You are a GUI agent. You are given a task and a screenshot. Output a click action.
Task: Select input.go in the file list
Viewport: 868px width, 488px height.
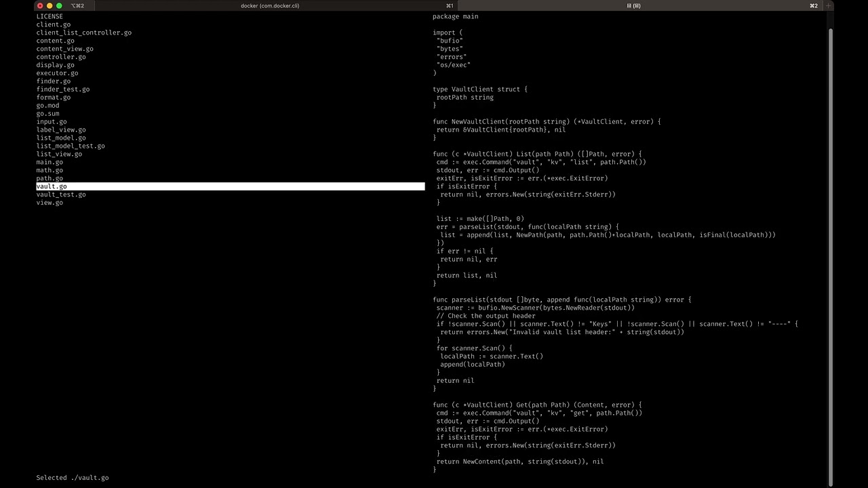(52, 122)
